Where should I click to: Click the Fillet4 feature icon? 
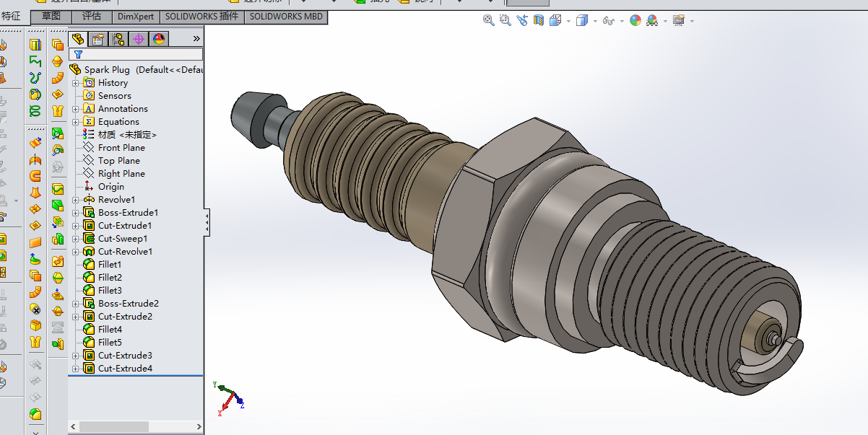click(x=89, y=330)
